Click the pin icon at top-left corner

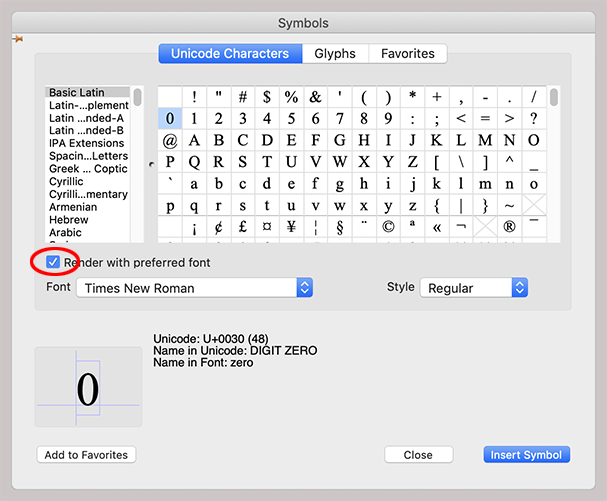click(17, 38)
